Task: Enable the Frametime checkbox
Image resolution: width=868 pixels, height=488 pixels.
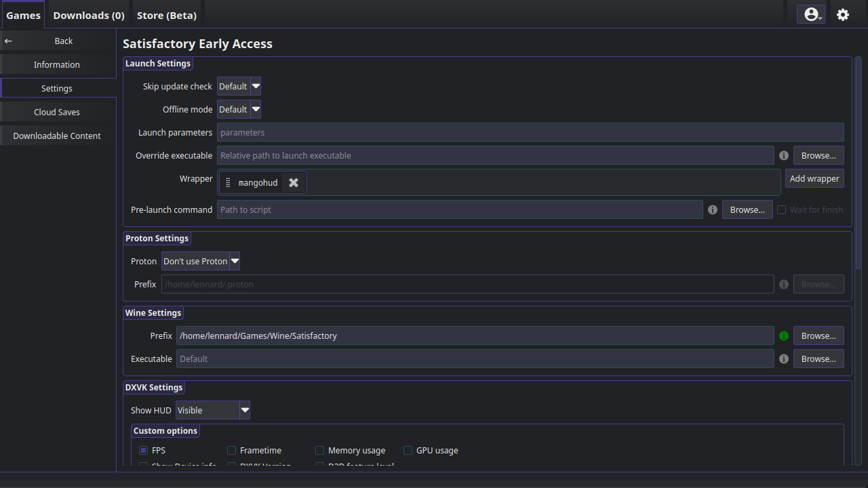Action: (231, 450)
